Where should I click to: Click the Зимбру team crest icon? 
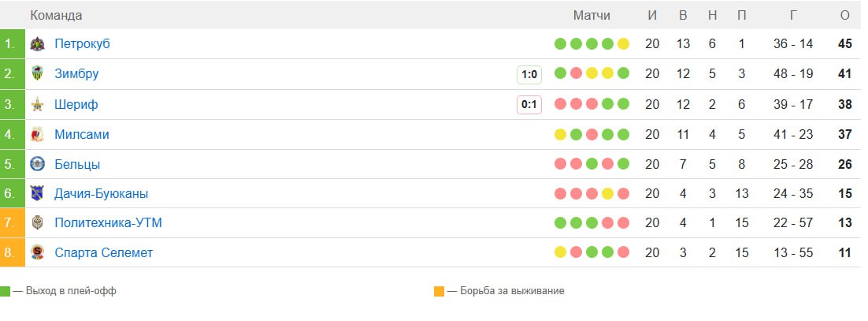coord(37,74)
